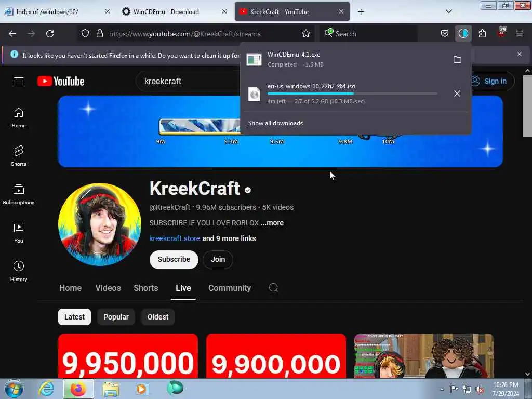Expand channel description with ...more
This screenshot has height=399, width=532.
coord(272,223)
